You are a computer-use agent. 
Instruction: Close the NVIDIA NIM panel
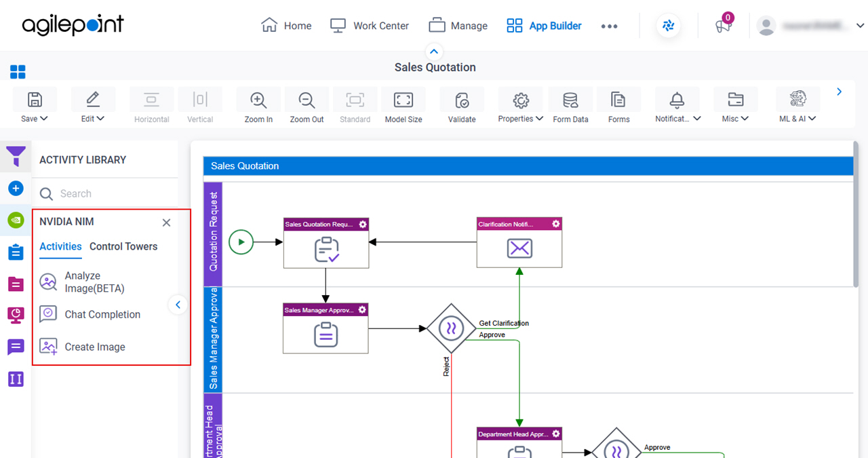(166, 223)
